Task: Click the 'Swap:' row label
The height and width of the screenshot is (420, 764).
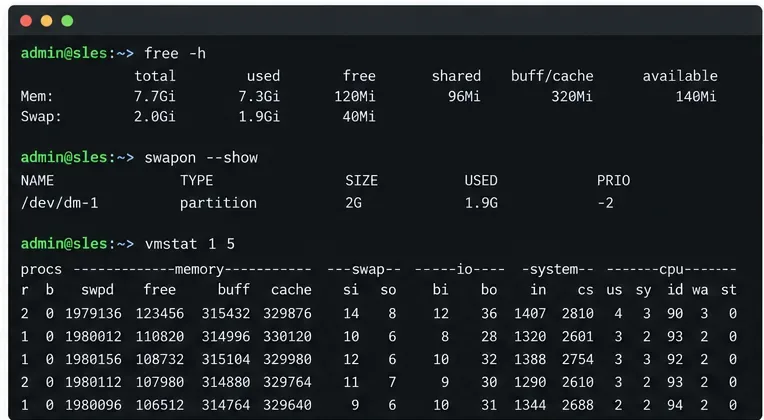Action: [x=41, y=117]
